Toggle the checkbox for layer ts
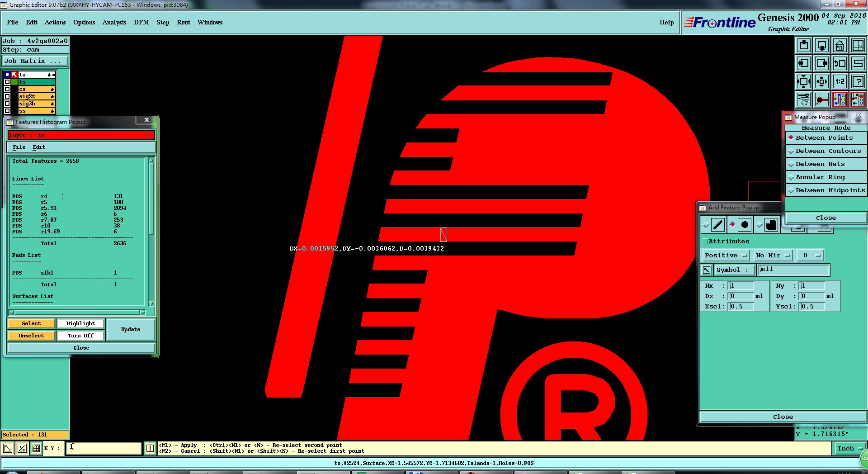The width and height of the screenshot is (868, 474). point(7,82)
